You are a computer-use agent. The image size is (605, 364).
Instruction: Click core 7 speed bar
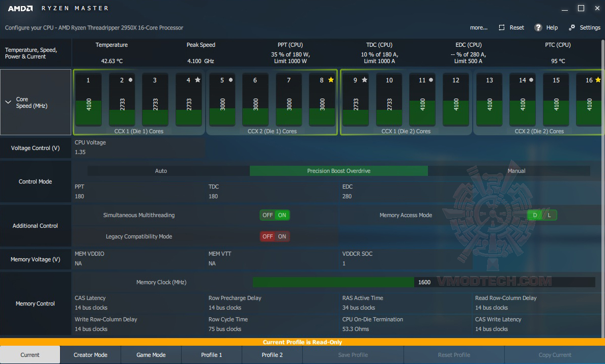(289, 99)
